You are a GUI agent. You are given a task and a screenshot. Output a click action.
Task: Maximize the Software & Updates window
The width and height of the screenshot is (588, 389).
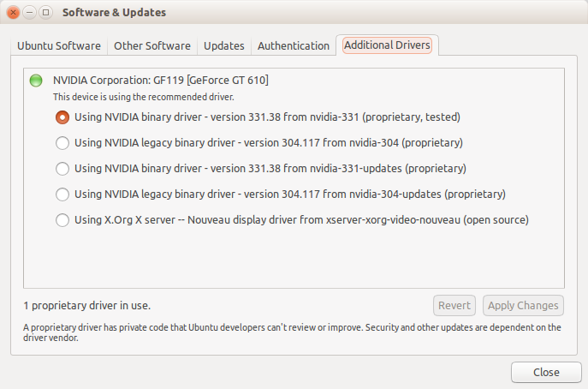pyautogui.click(x=45, y=13)
